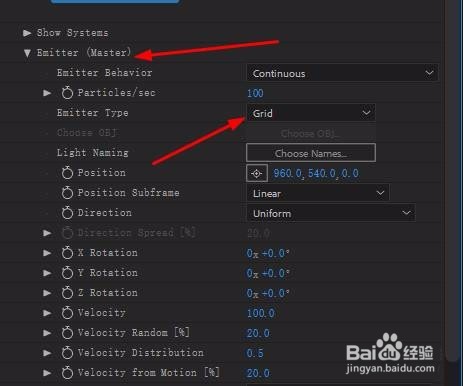Expand the Velocity from Motion triangle

tap(47, 373)
